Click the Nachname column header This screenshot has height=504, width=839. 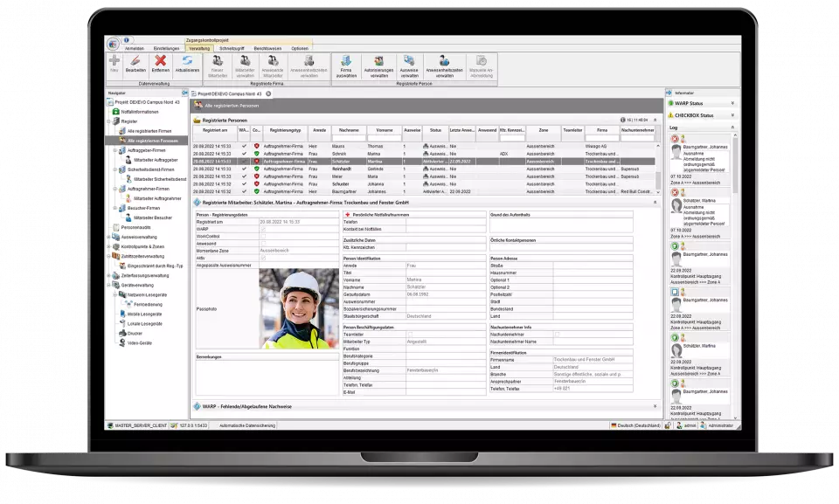340,128
